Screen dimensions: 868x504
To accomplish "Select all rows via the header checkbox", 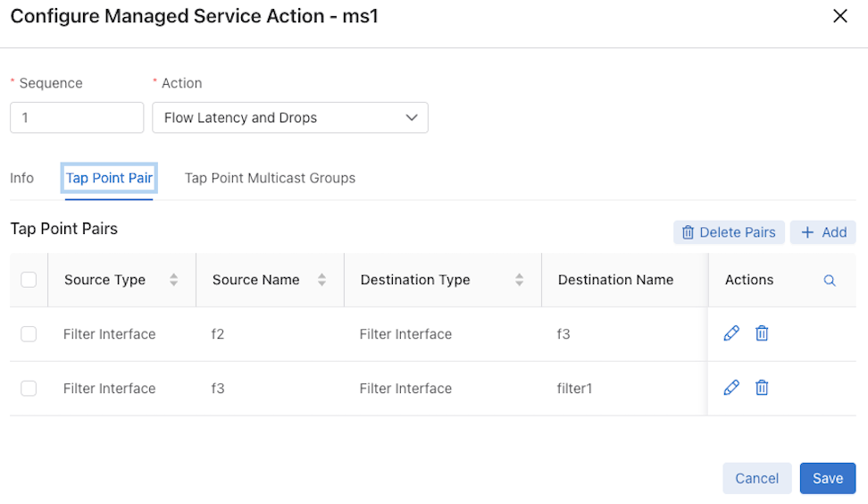I will click(x=29, y=280).
